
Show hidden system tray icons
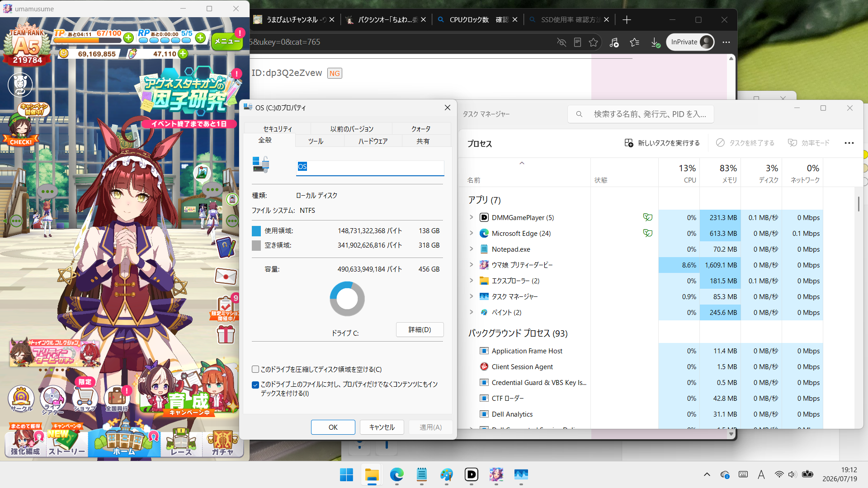707,474
